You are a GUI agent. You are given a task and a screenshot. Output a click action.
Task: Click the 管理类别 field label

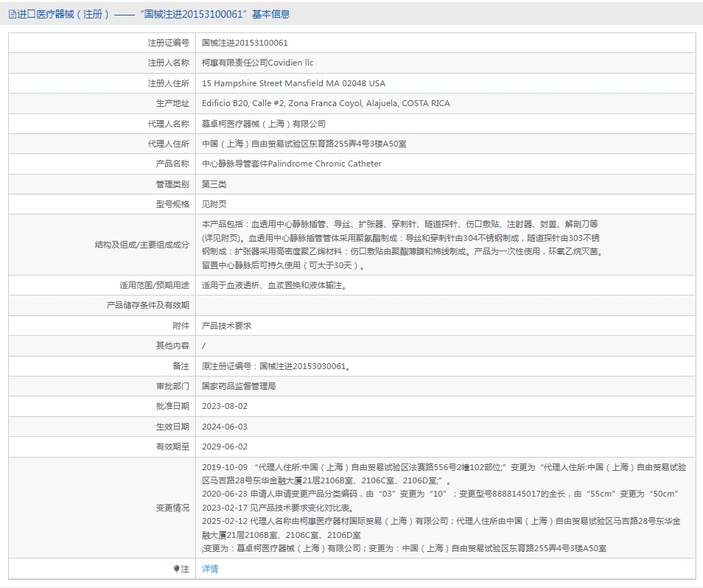(x=172, y=184)
